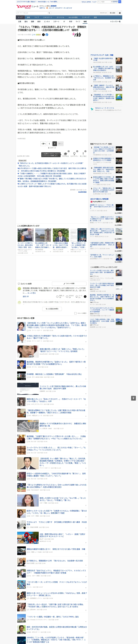Go to previous page 前へ
The image size is (138, 644).
tap(44, 144)
